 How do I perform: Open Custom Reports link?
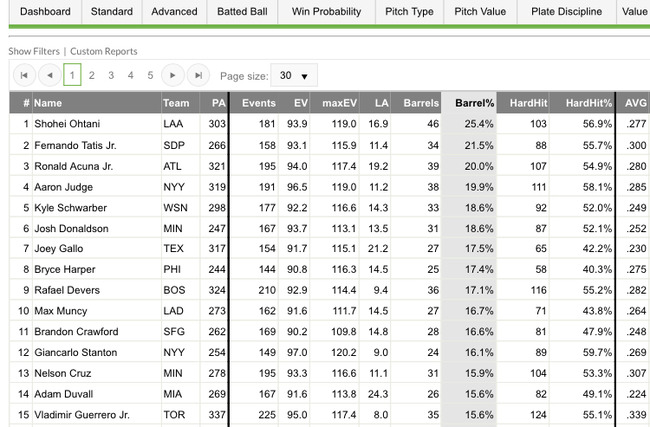pos(104,51)
